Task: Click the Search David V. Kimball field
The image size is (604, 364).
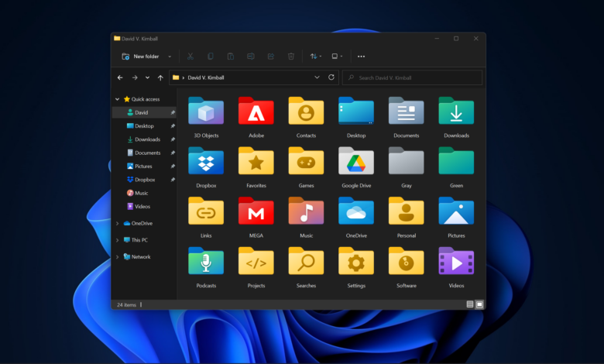Action: 412,77
